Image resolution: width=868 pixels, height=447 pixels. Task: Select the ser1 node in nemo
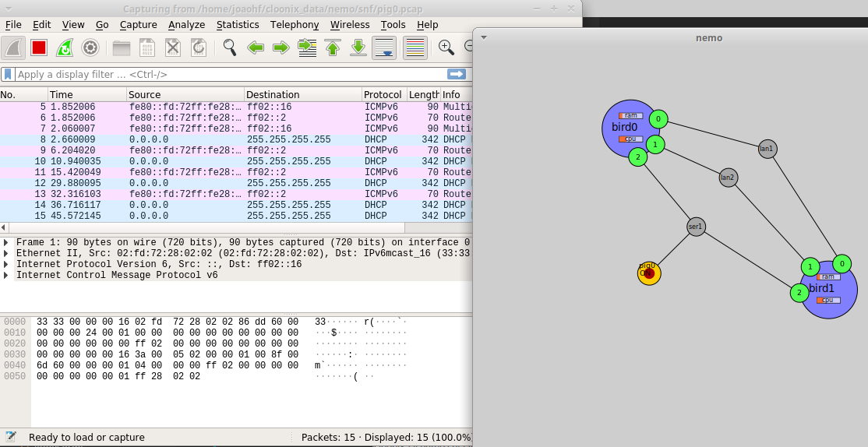click(x=696, y=227)
